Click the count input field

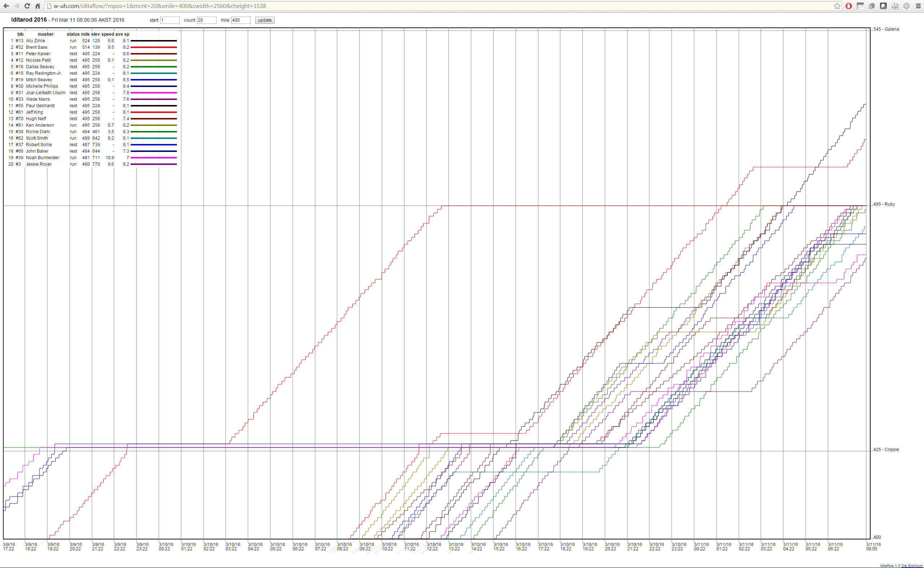(207, 20)
